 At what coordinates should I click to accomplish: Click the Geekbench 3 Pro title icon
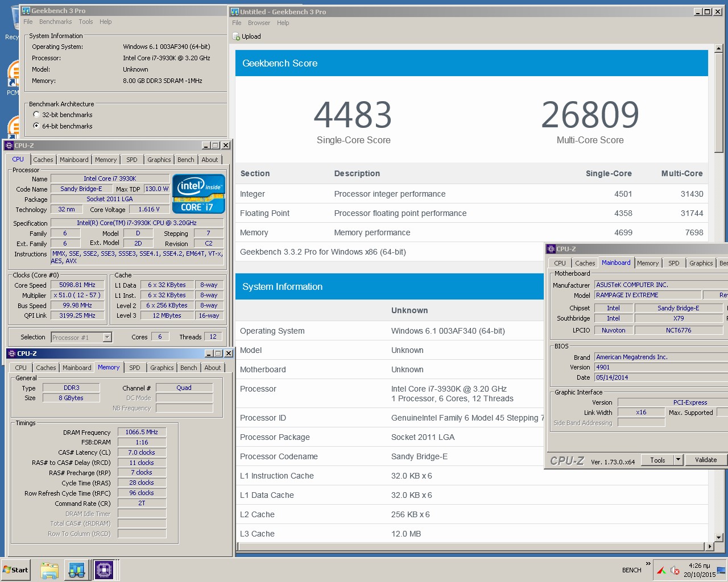point(26,11)
